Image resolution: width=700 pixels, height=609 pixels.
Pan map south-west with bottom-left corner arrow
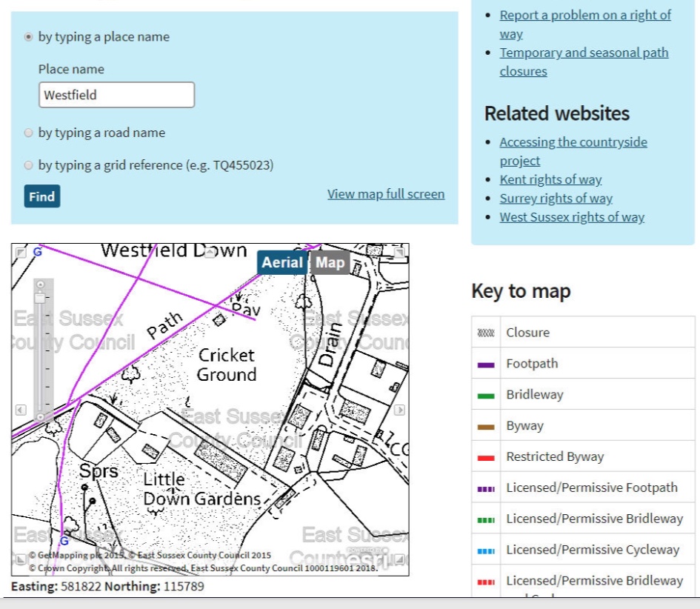[x=21, y=559]
